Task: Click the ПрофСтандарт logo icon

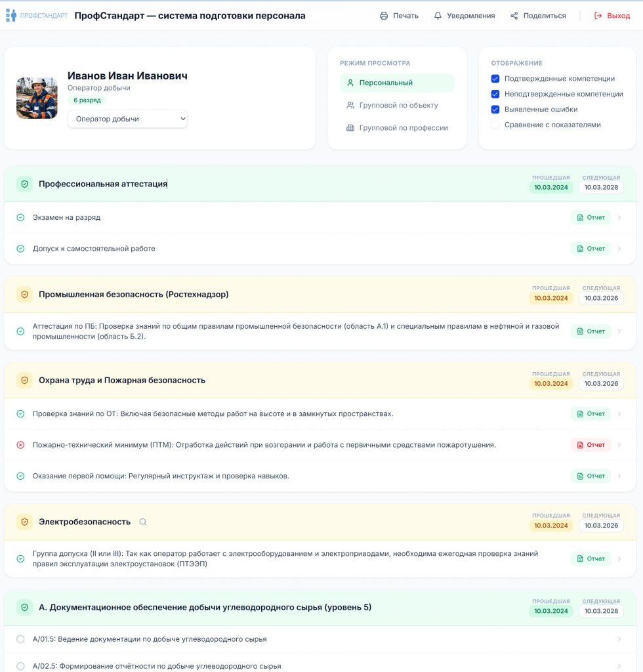Action: 11,16
